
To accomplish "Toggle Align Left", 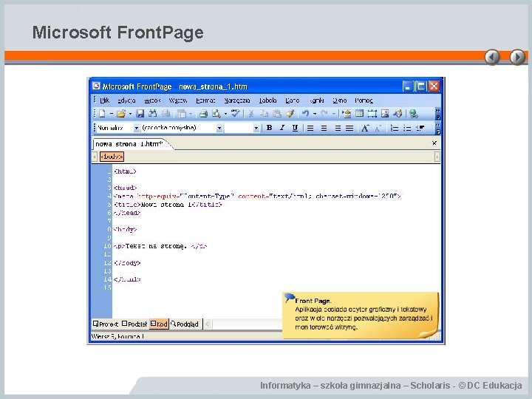I will (x=310, y=128).
